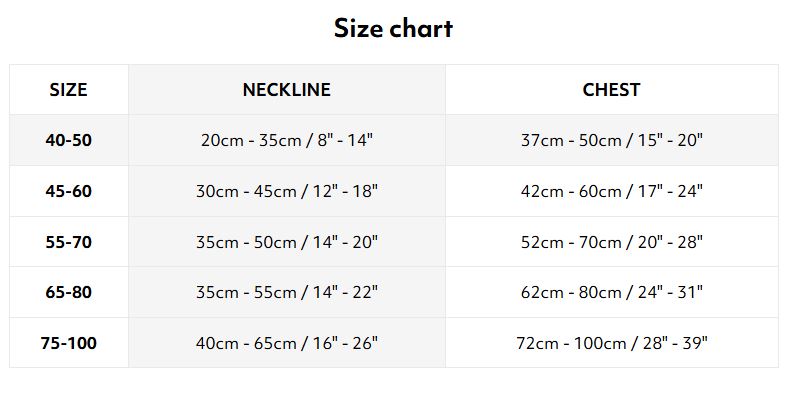Click the 65-80 size row label
Screen dimensions: 792x412
click(x=69, y=292)
